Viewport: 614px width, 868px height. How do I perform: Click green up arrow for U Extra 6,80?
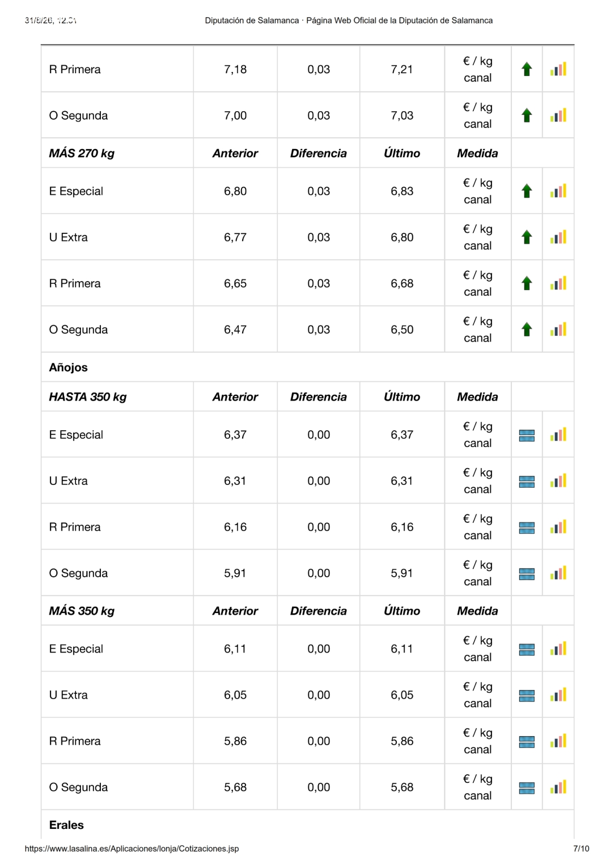point(527,237)
